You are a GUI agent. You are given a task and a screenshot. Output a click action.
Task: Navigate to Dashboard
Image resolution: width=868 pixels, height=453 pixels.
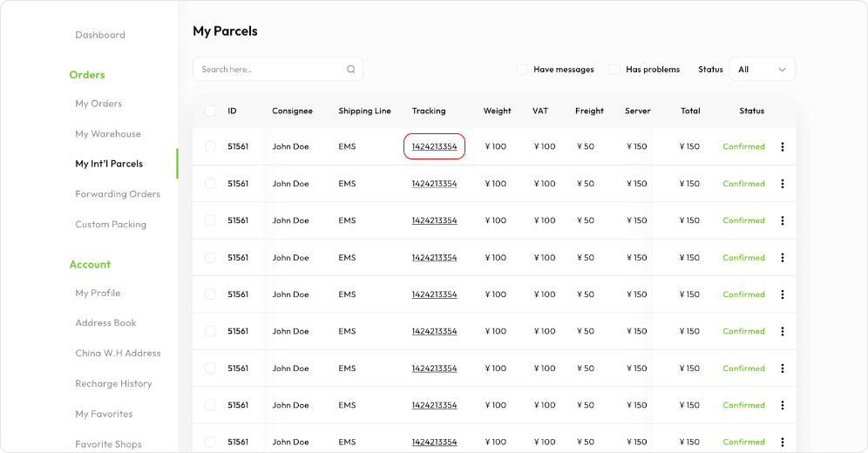click(x=100, y=35)
